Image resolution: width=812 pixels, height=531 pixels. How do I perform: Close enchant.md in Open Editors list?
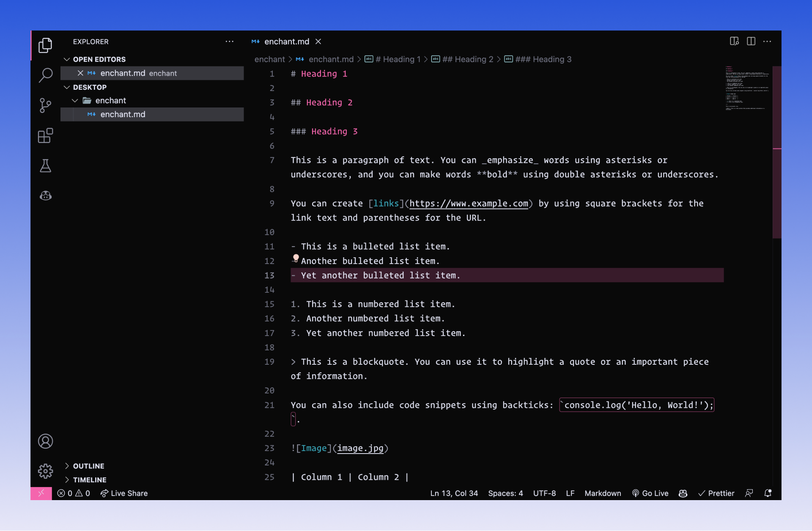click(x=80, y=73)
